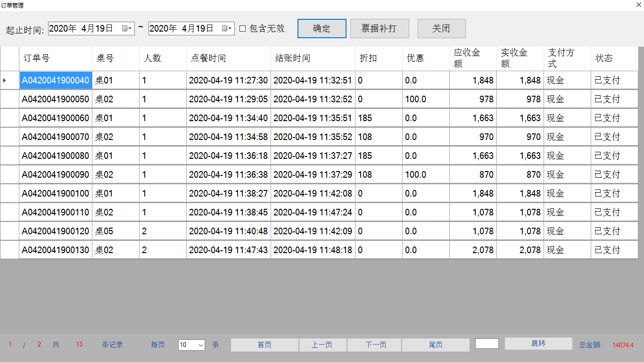Image resolution: width=644 pixels, height=362 pixels.
Task: Select order A0420041900130
Action: click(56, 250)
